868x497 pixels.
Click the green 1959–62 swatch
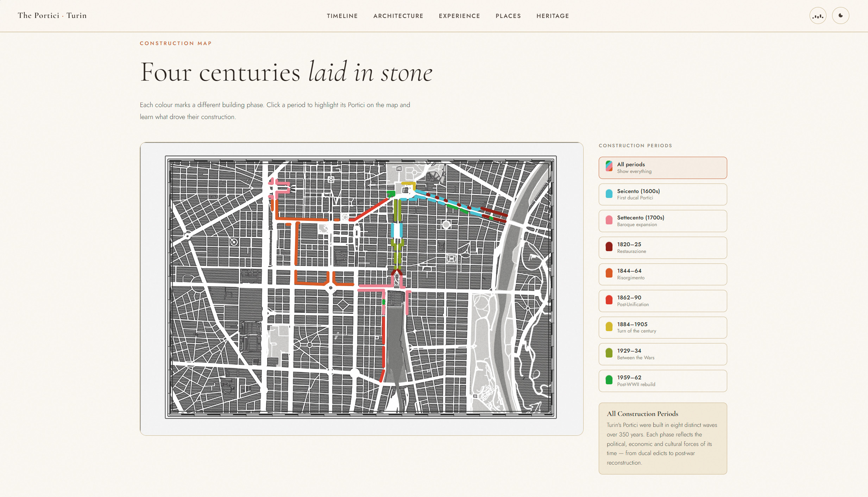[609, 380]
